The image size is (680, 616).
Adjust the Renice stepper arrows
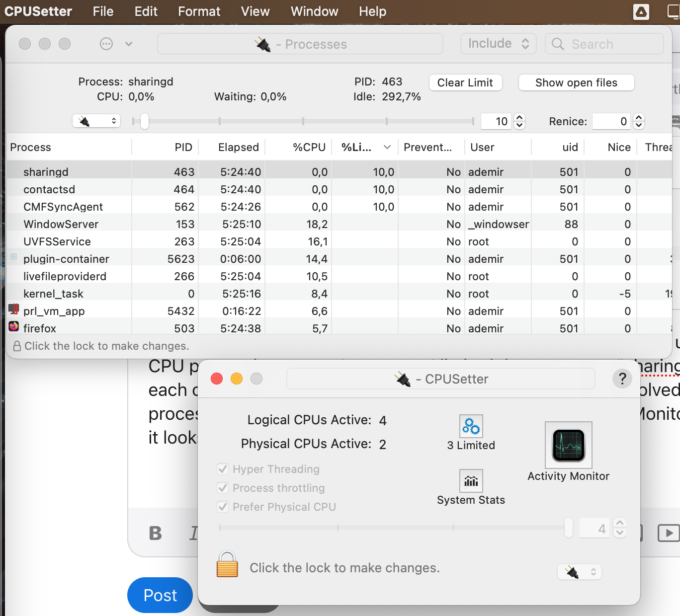click(x=639, y=121)
